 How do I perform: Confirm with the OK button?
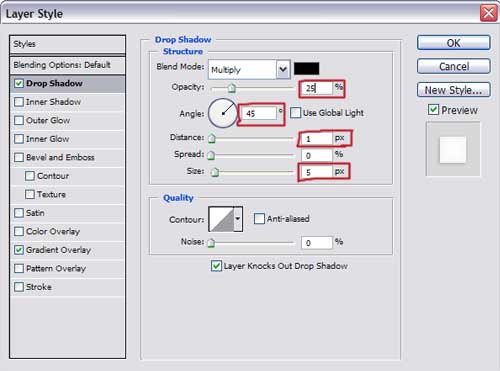[454, 43]
